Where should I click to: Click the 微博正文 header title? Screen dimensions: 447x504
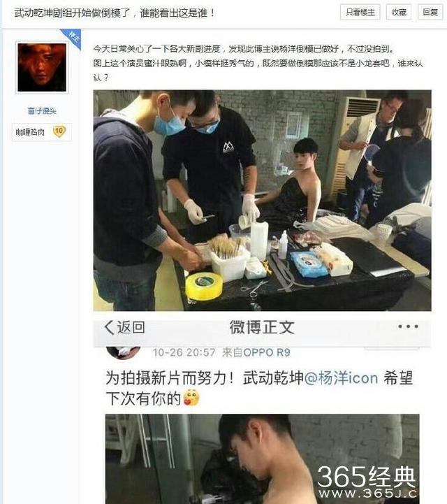262,328
